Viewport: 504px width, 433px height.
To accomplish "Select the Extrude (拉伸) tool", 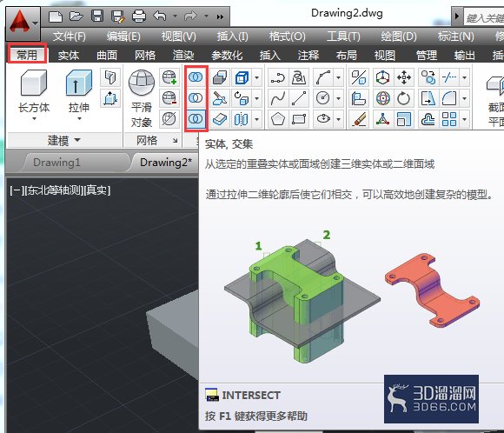I will coord(79,95).
